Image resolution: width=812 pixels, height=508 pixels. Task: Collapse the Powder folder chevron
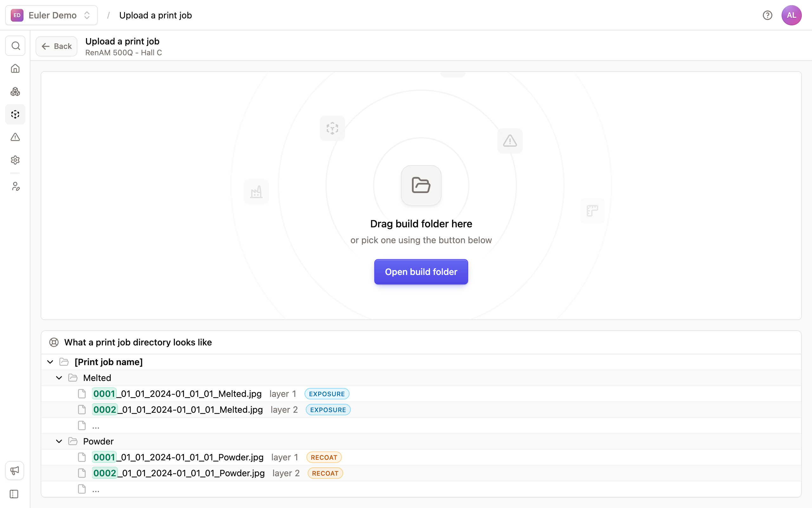tap(59, 441)
